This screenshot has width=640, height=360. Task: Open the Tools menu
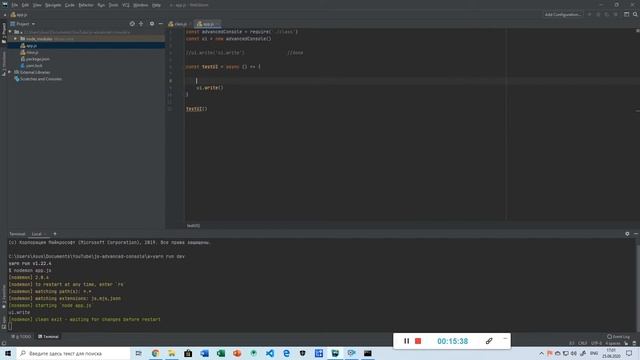(113, 5)
